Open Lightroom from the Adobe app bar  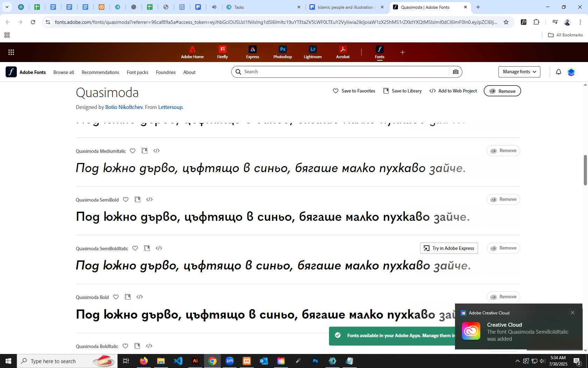(313, 52)
